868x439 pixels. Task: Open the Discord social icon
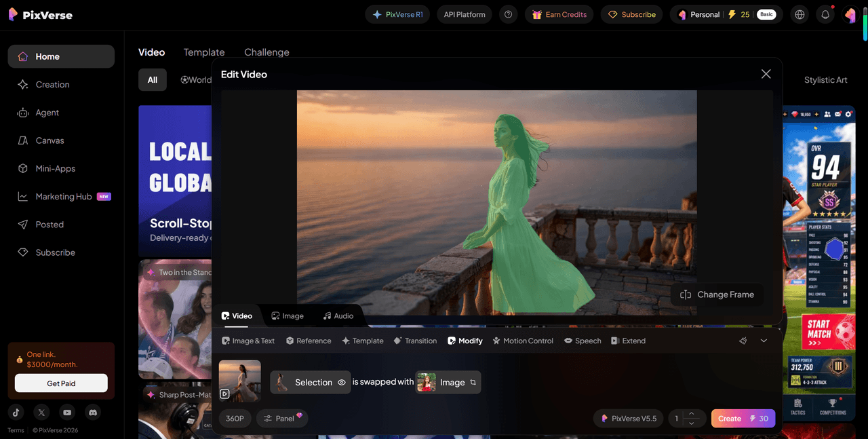(93, 412)
